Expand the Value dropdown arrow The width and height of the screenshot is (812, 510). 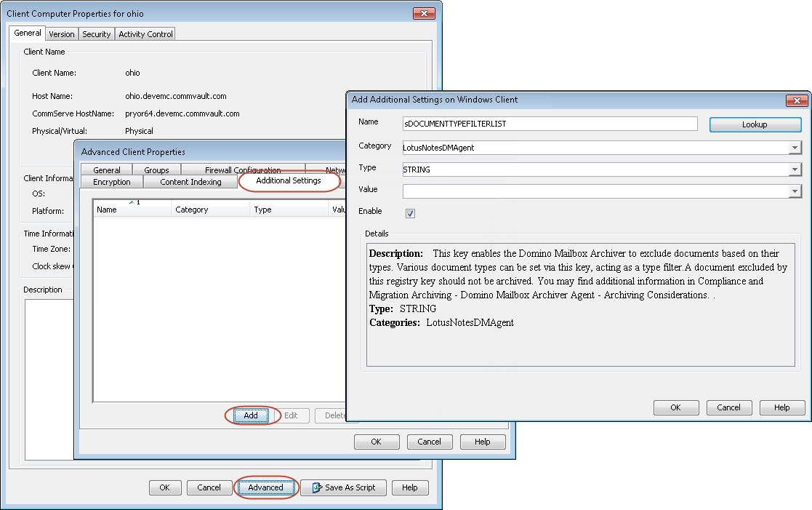point(794,191)
